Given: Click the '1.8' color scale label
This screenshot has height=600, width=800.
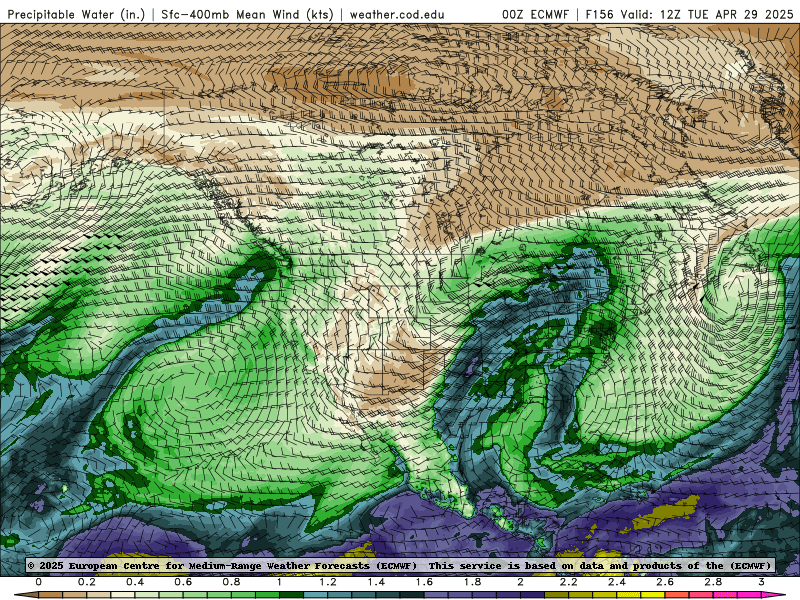Looking at the screenshot, I should coord(472,582).
